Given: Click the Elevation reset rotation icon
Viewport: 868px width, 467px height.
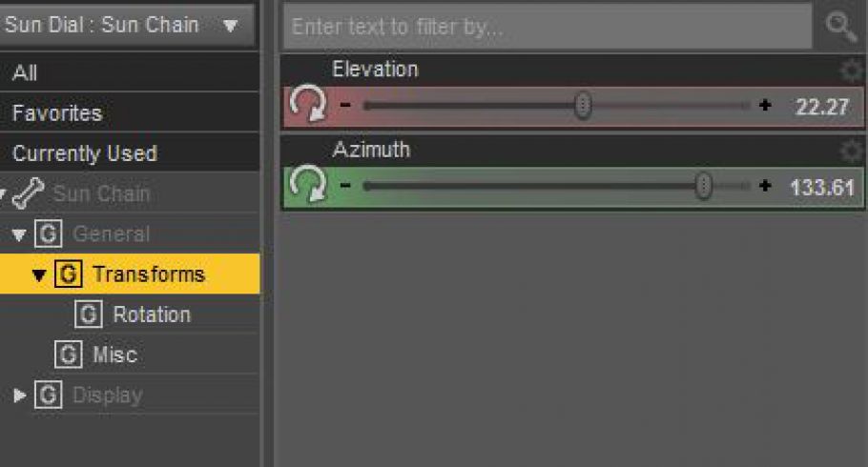Looking at the screenshot, I should pyautogui.click(x=307, y=105).
